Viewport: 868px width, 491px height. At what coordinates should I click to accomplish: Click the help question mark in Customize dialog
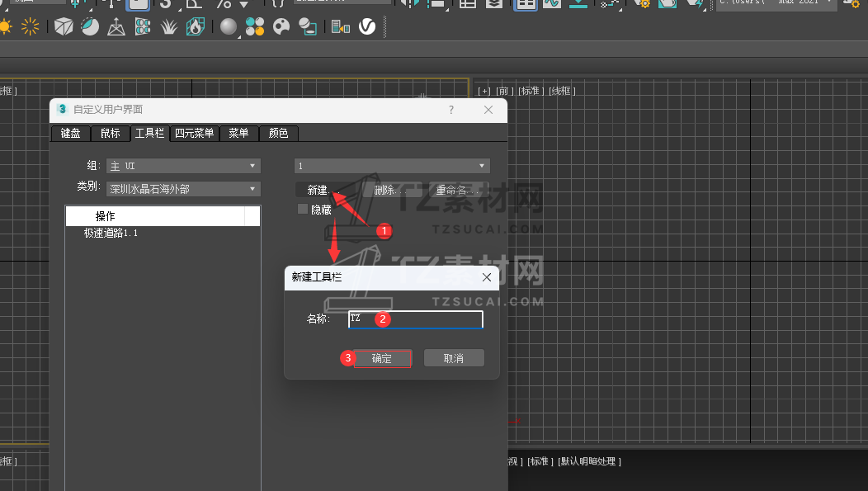click(x=451, y=110)
